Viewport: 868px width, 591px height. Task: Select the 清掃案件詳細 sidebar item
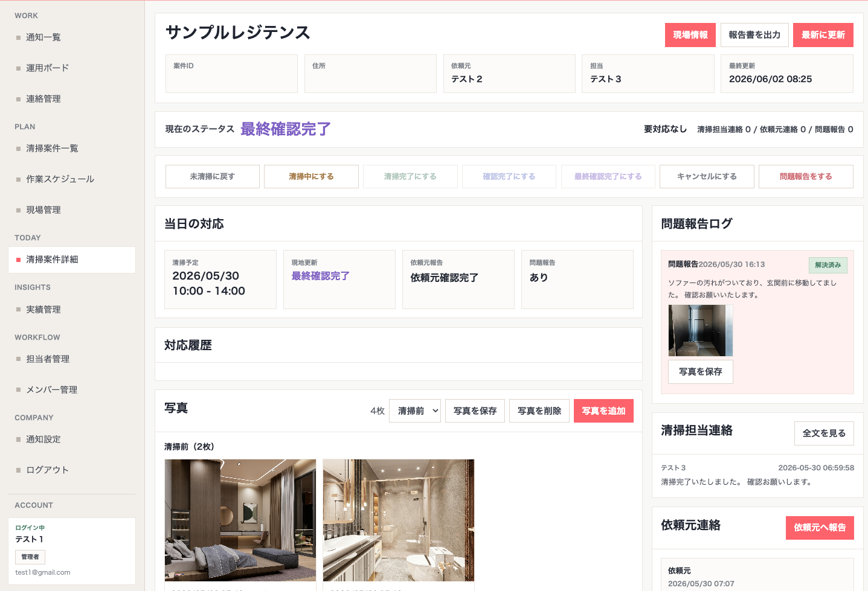click(x=71, y=260)
